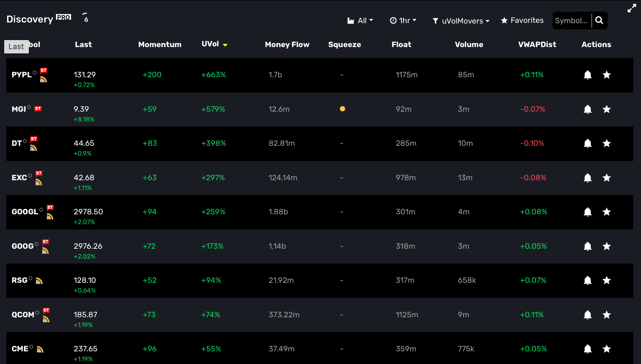Open the news feed icon for EXC

(39, 182)
